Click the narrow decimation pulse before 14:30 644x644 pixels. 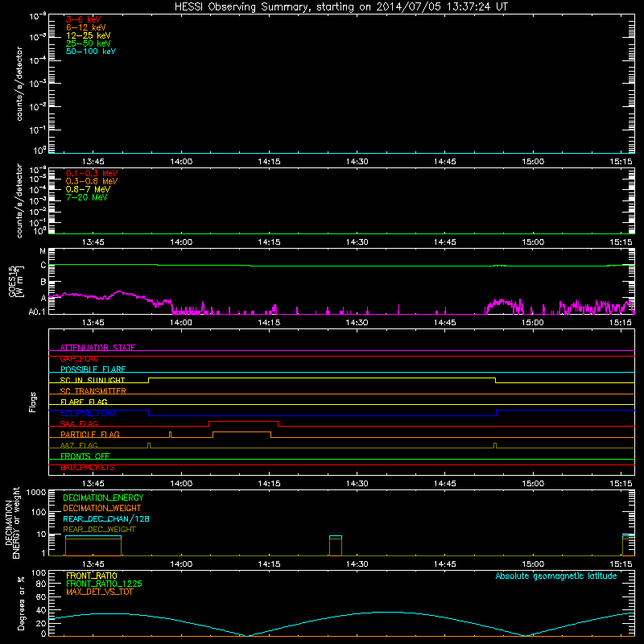click(336, 546)
